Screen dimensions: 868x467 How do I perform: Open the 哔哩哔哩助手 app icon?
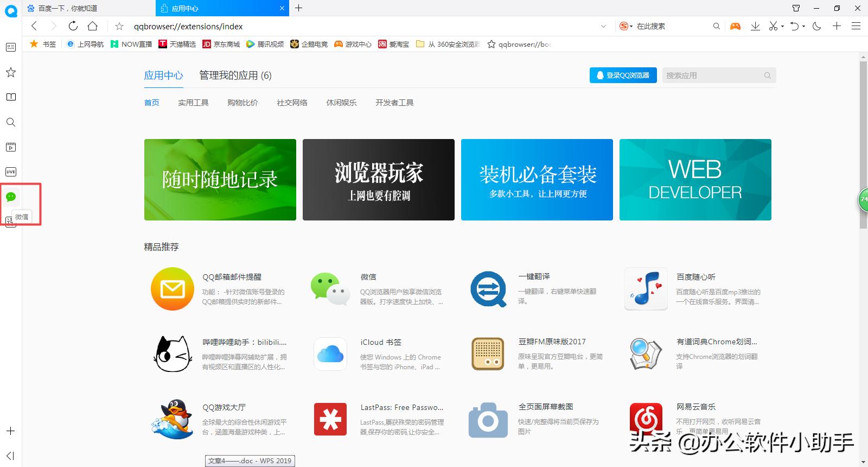point(173,354)
